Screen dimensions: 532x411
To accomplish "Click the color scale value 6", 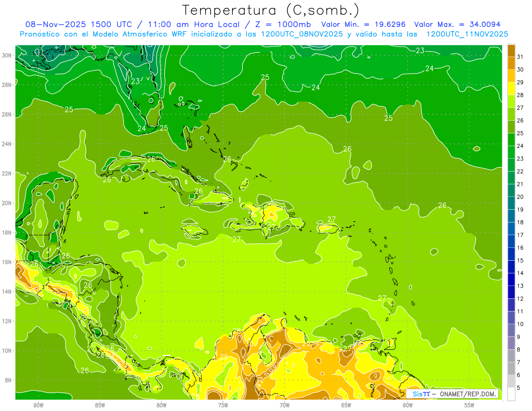I will pos(519,375).
